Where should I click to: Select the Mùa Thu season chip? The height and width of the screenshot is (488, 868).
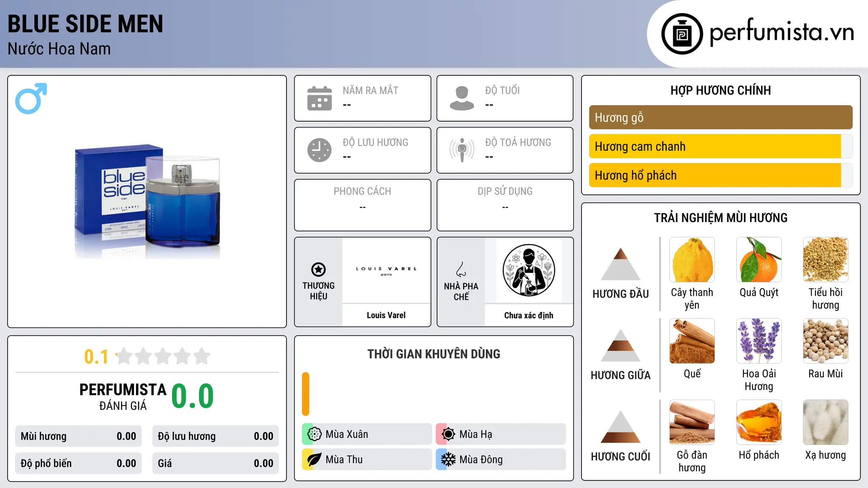coord(367,460)
